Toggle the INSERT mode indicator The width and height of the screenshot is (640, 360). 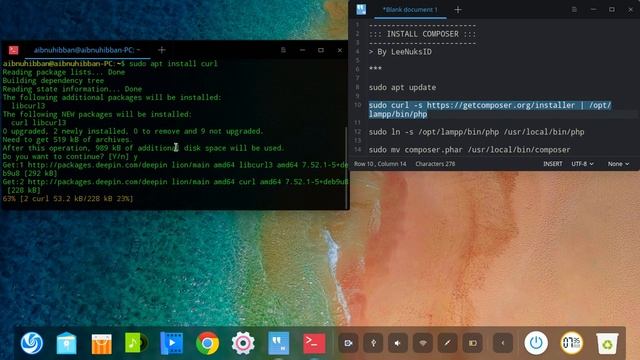[553, 164]
